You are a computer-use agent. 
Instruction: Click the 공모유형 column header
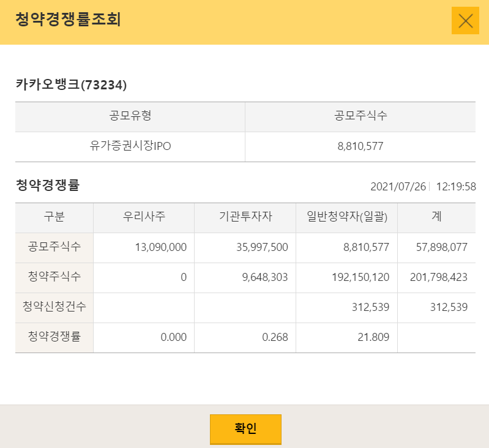130,116
